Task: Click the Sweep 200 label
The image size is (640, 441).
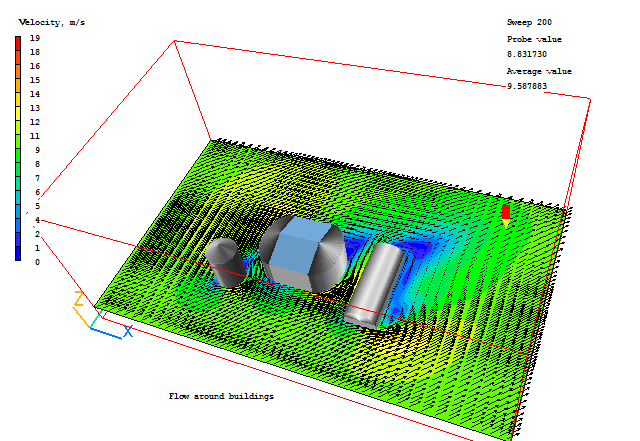Action: (x=529, y=22)
